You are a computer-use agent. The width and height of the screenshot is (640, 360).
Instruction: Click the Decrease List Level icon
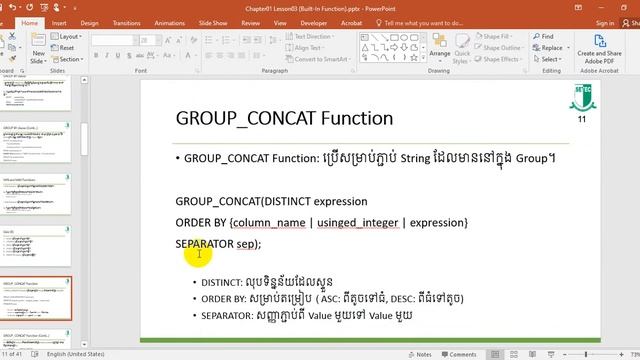247,40
